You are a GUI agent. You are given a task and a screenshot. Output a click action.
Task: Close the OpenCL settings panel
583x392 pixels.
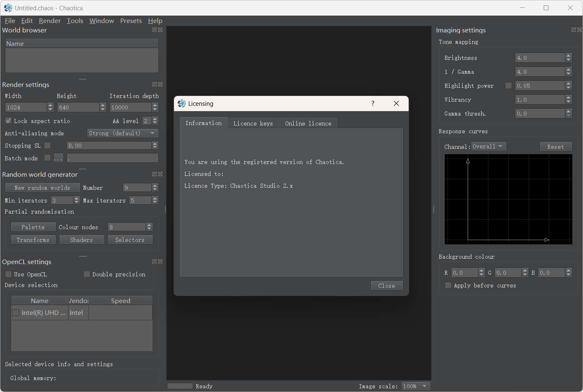160,262
